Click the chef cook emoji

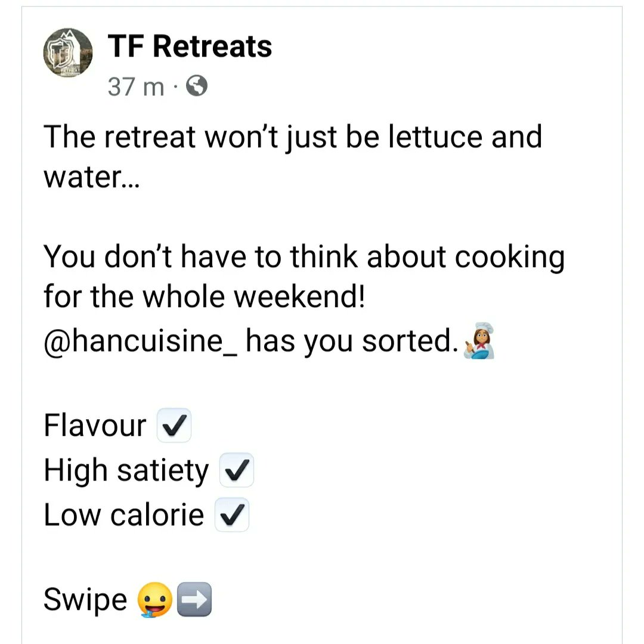tap(479, 340)
